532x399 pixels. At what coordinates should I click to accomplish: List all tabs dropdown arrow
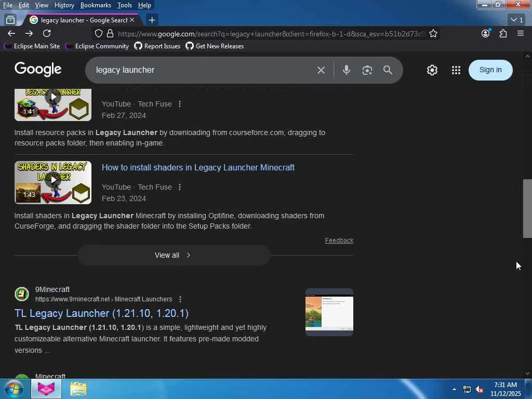pos(517,20)
